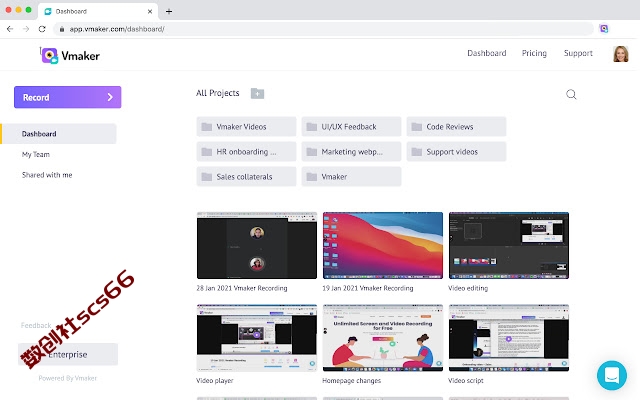Open the Video editing thumbnail
This screenshot has height=400, width=640.
509,245
